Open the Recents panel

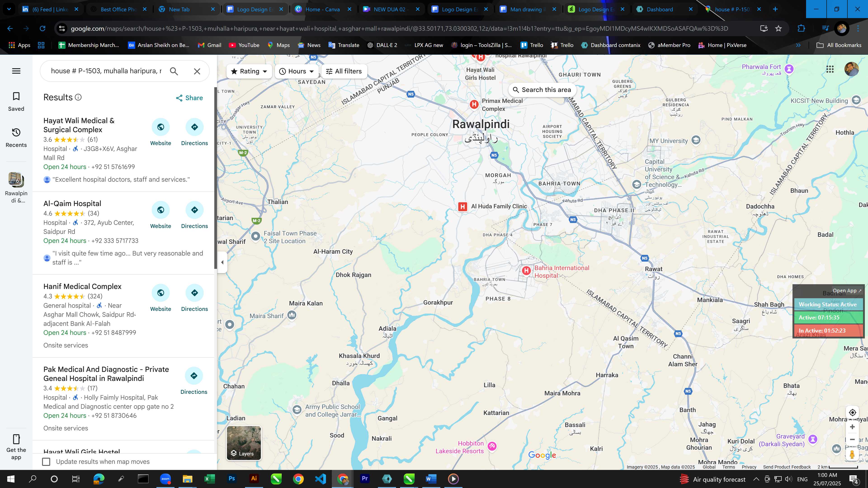click(x=16, y=137)
